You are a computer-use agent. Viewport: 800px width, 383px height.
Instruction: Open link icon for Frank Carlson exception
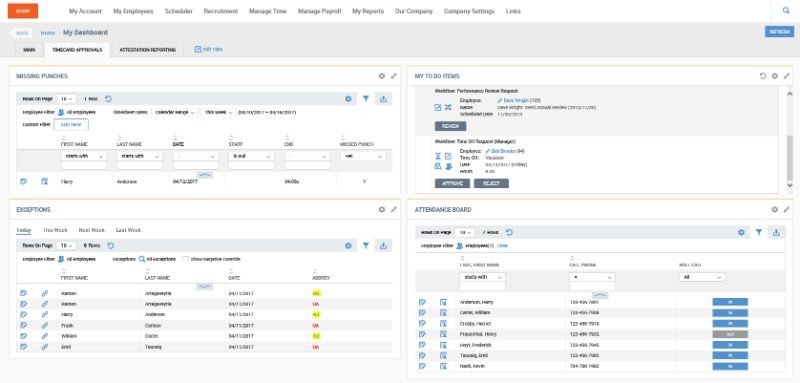(44, 325)
